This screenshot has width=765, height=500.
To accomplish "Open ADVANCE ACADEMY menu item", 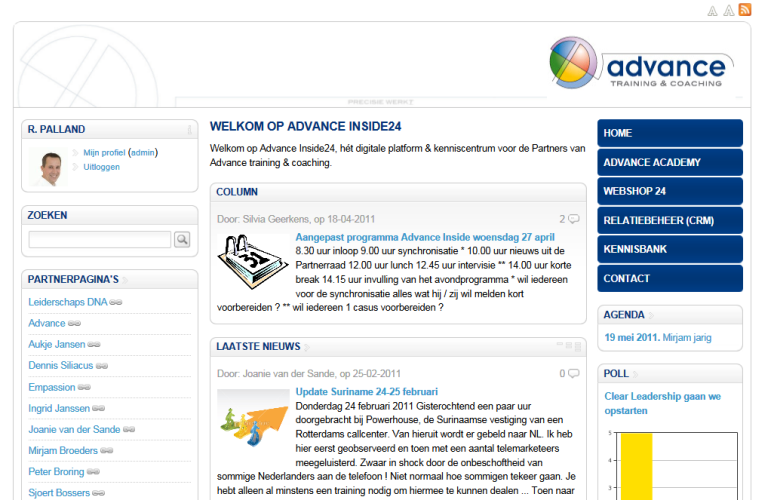I will (x=670, y=162).
